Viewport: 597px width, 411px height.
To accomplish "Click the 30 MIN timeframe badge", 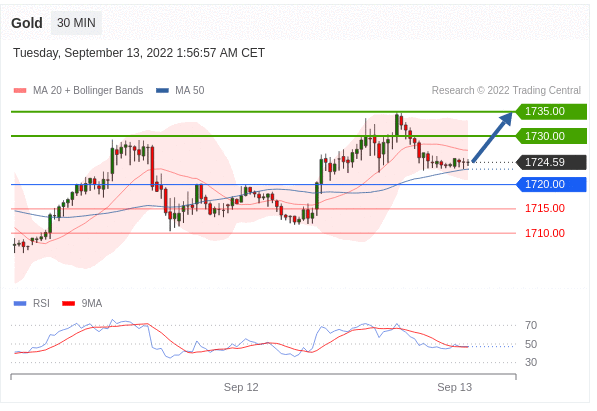I will click(76, 23).
